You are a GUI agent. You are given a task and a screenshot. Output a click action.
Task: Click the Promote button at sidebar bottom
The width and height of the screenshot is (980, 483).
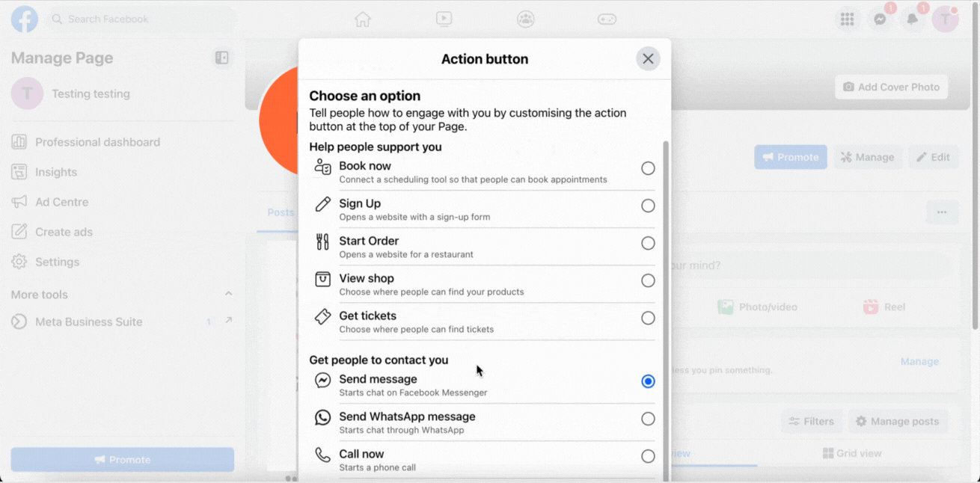point(122,460)
